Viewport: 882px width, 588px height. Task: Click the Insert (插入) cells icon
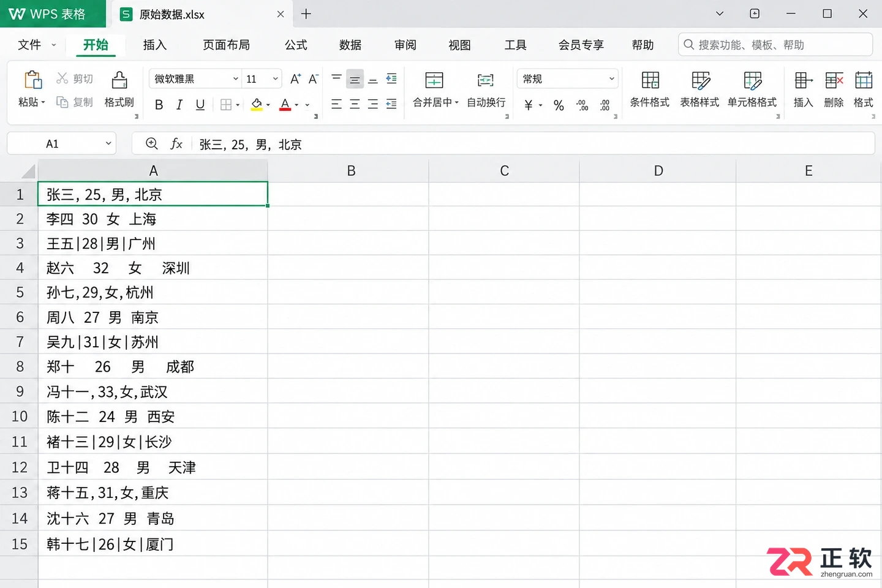(x=803, y=80)
